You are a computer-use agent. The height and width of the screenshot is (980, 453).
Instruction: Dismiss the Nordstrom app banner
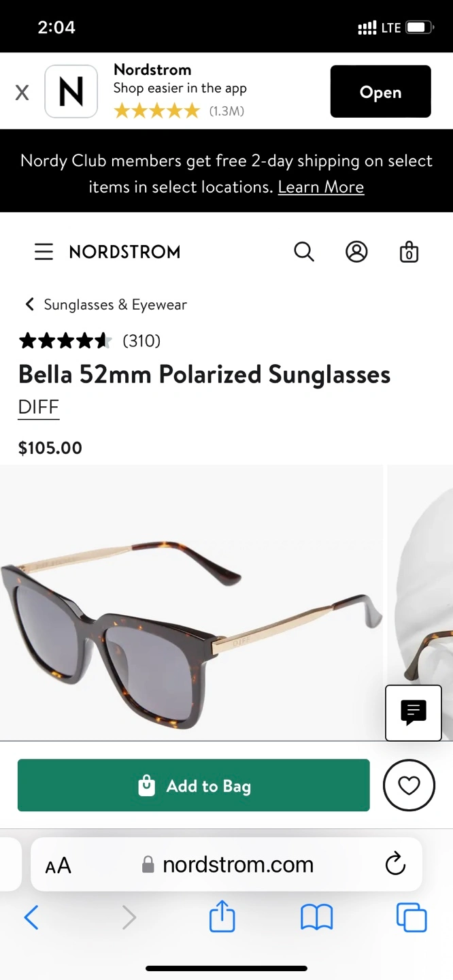click(22, 93)
